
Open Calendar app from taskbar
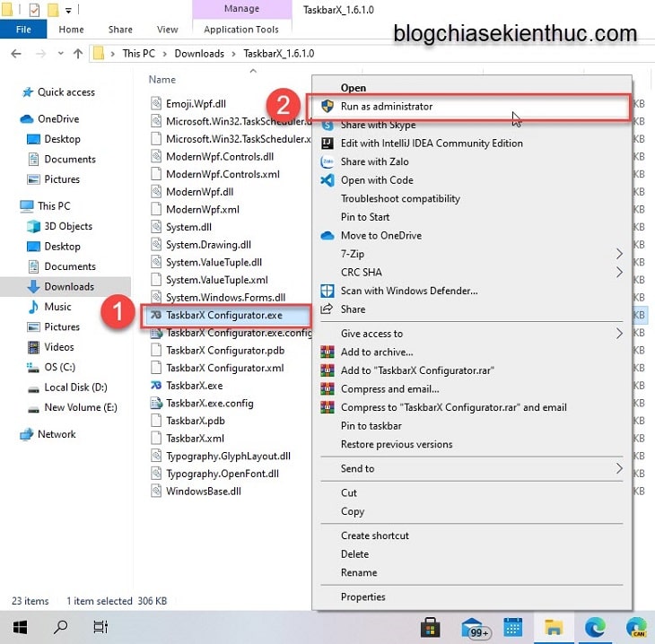(513, 627)
